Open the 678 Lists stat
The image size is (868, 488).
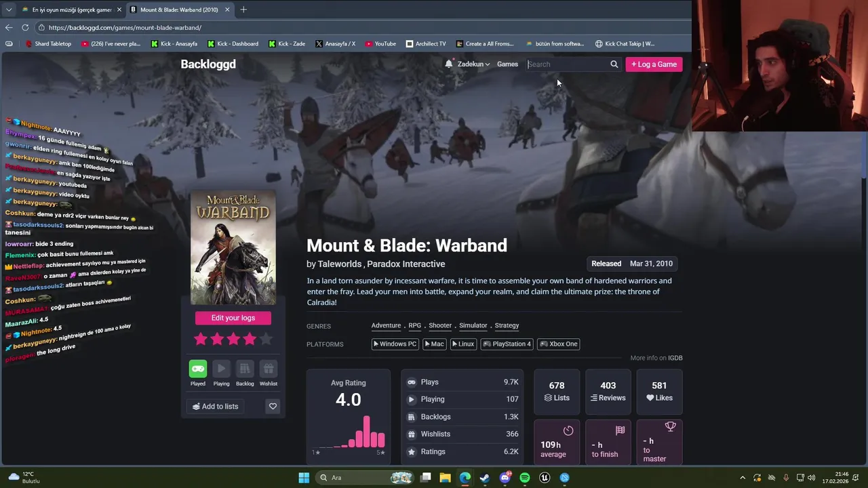tap(557, 392)
